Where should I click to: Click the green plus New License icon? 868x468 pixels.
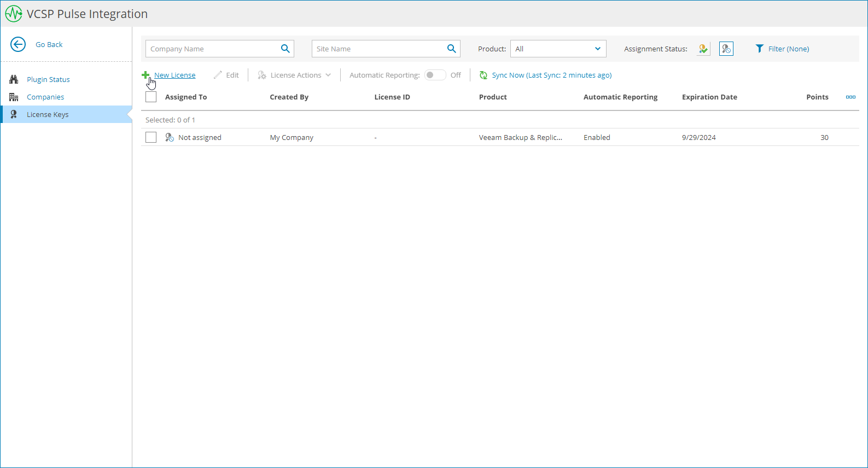(145, 75)
